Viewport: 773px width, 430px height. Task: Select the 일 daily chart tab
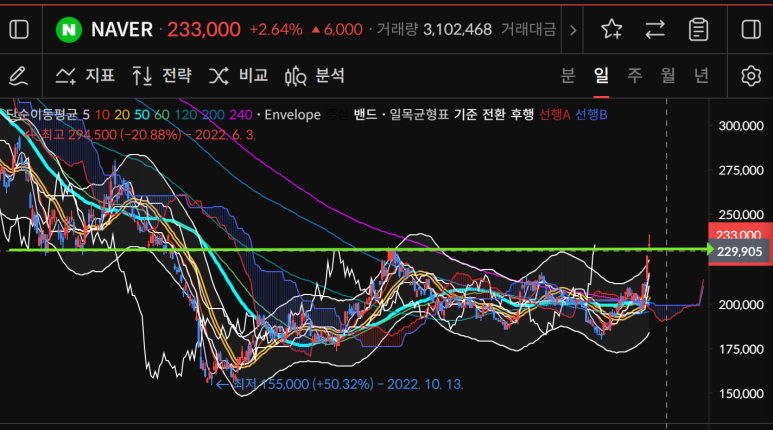601,75
